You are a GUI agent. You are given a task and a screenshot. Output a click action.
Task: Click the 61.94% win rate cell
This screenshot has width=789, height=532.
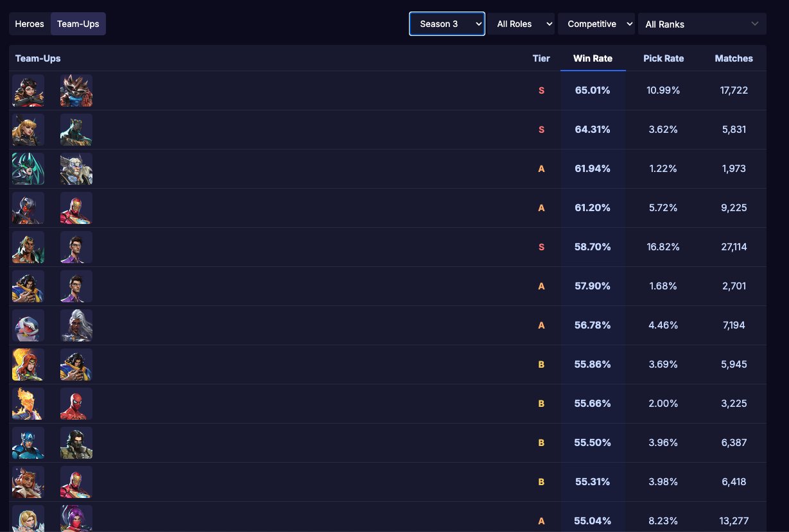[593, 169]
